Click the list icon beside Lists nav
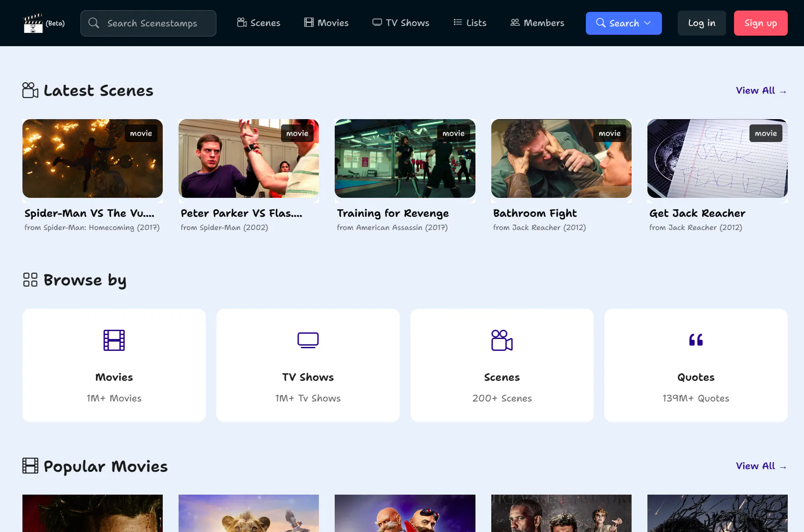Image resolution: width=804 pixels, height=532 pixels. coord(458,22)
